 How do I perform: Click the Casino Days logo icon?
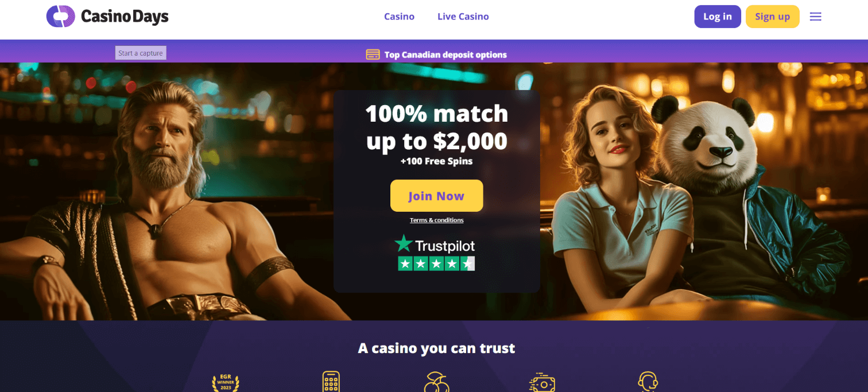click(61, 17)
